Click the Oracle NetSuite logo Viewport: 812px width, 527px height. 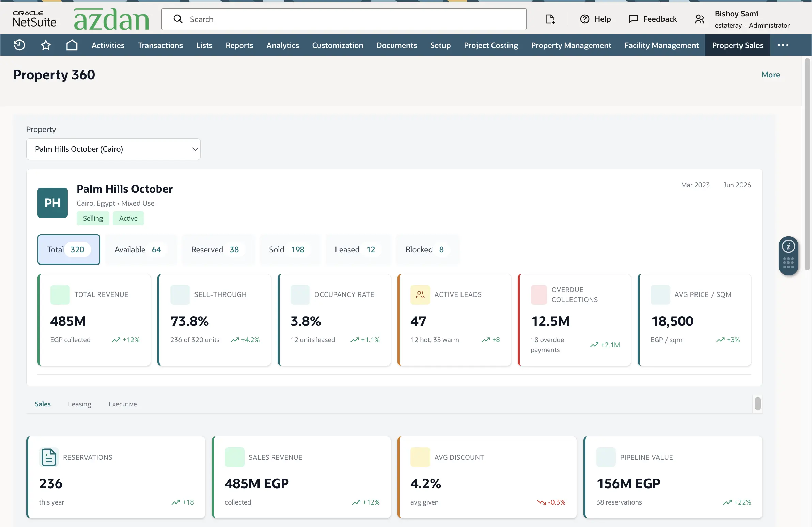click(x=34, y=19)
